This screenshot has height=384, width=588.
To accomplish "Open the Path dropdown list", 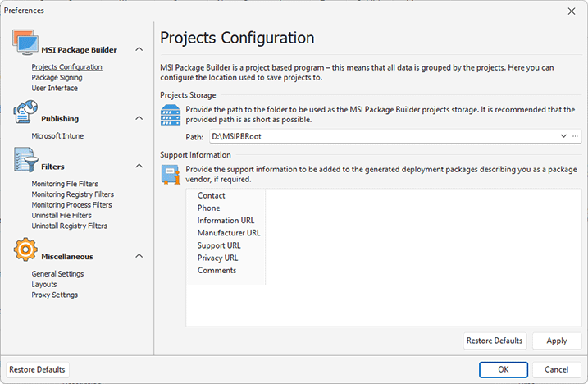I will tap(563, 136).
